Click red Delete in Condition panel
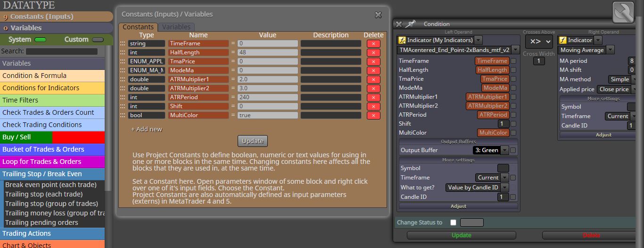The width and height of the screenshot is (644, 248). 591,235
